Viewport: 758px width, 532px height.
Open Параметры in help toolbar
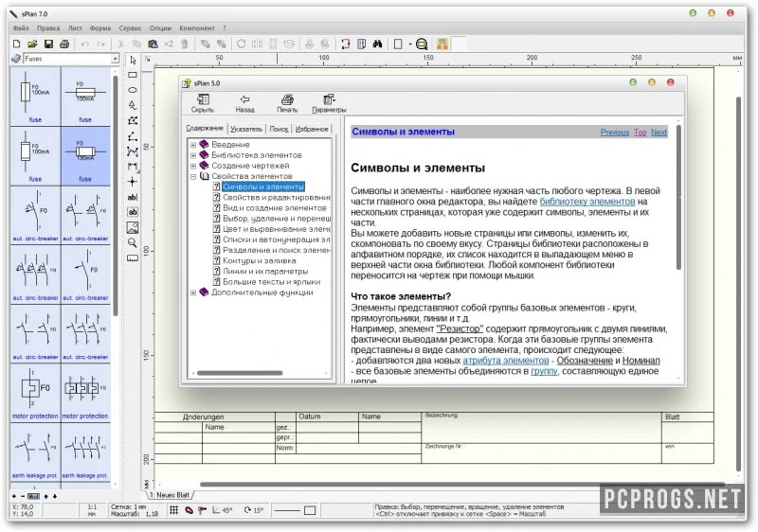329,103
